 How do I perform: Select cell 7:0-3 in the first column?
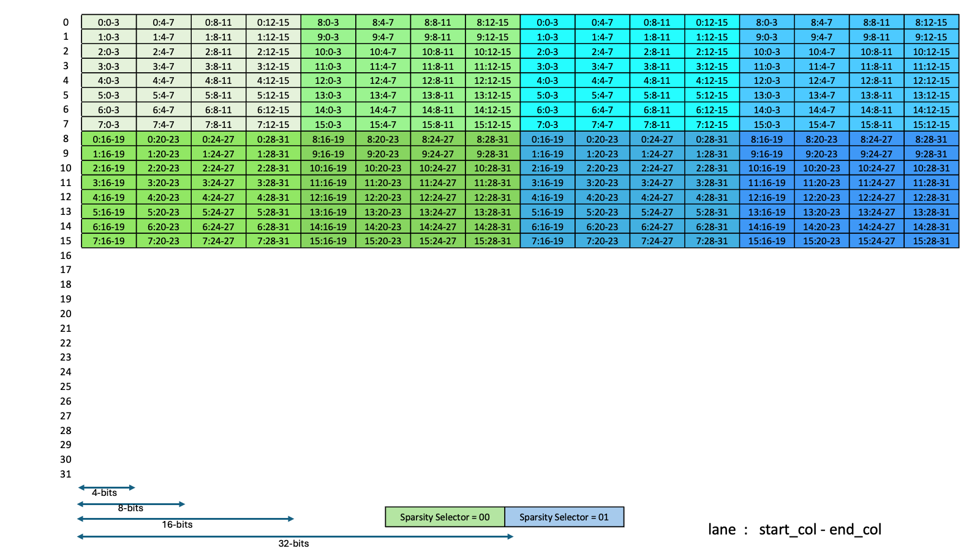click(108, 124)
